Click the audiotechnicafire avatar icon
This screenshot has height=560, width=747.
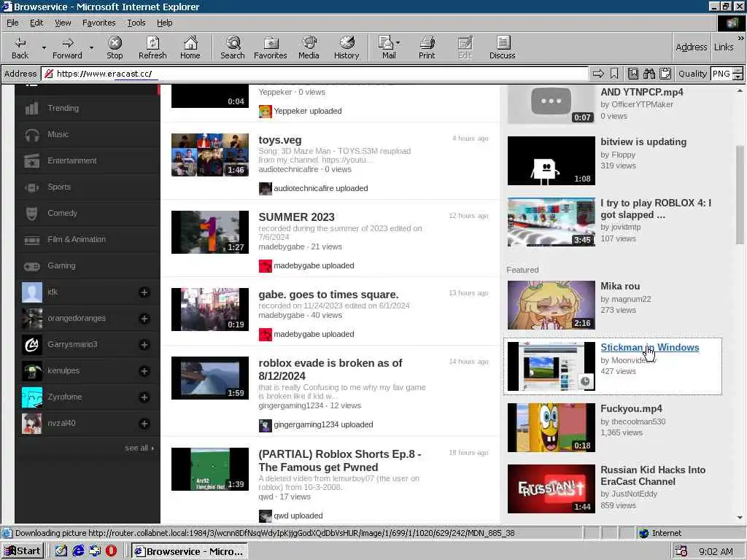click(265, 189)
